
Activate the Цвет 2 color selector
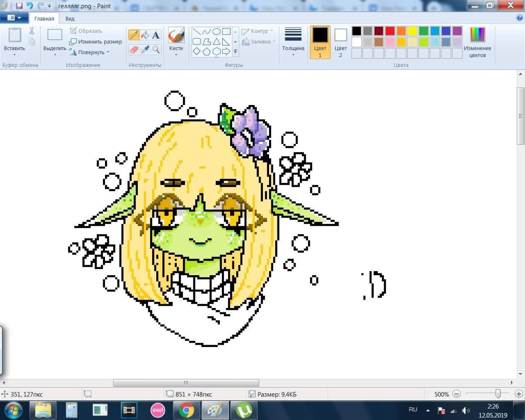pyautogui.click(x=340, y=42)
